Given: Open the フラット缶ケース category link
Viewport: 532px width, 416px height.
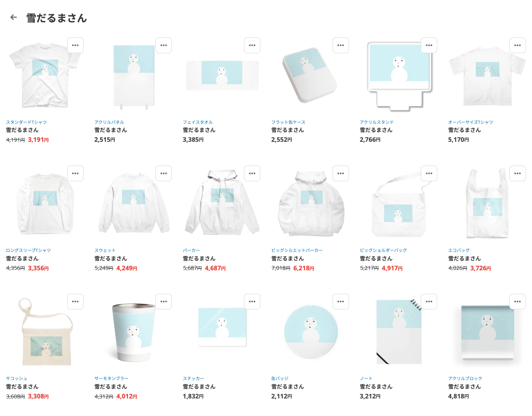Looking at the screenshot, I should click(288, 122).
